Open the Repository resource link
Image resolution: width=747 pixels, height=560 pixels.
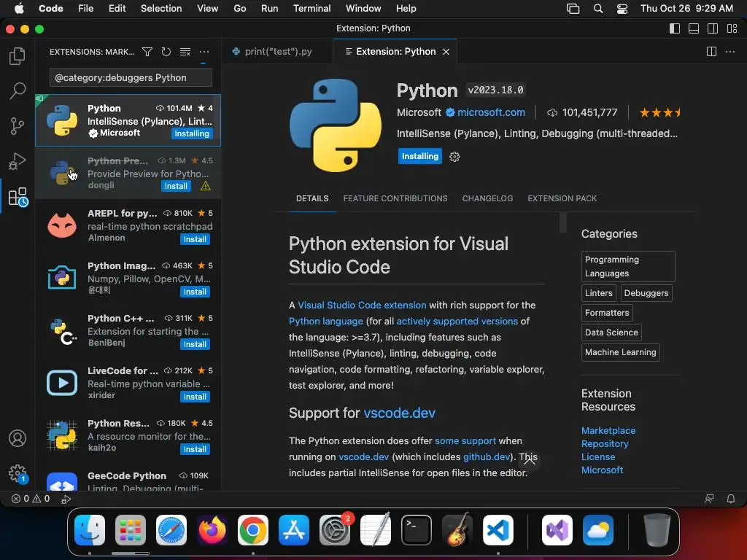[x=605, y=444]
